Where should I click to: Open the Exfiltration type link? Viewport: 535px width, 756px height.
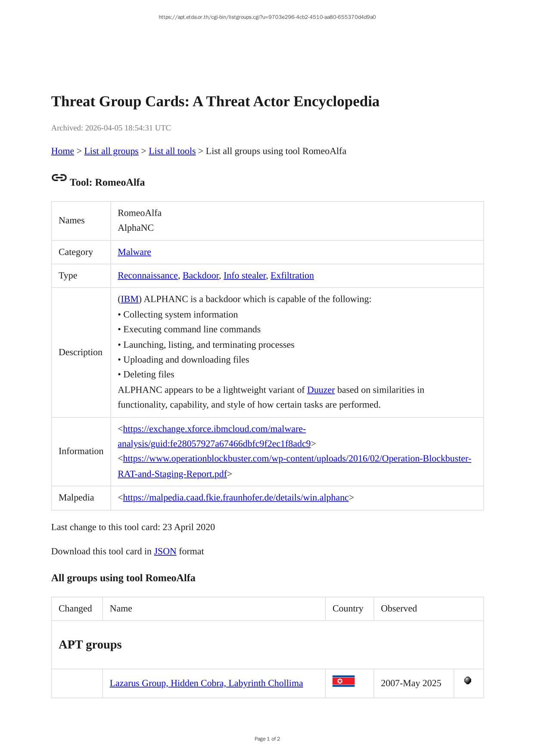click(292, 276)
